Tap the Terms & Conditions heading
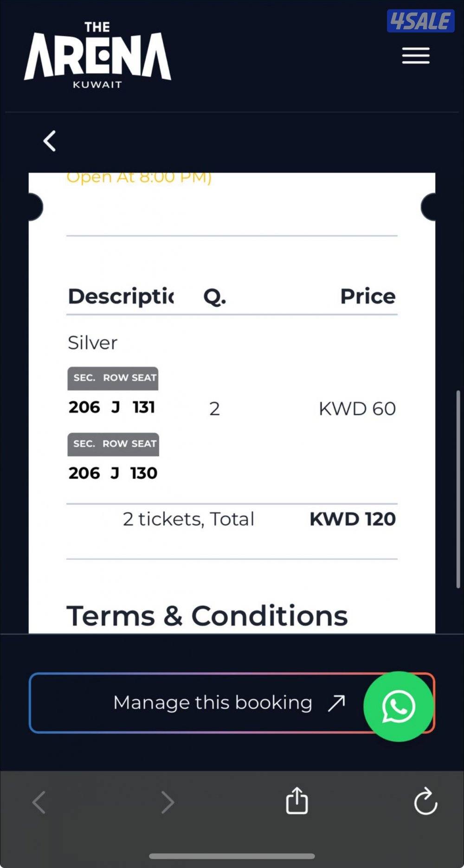Viewport: 464px width, 868px height. tap(207, 616)
